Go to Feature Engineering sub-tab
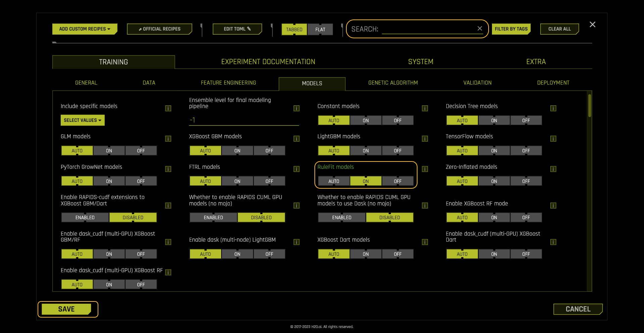Viewport: 644px width, 333px height. pyautogui.click(x=228, y=83)
